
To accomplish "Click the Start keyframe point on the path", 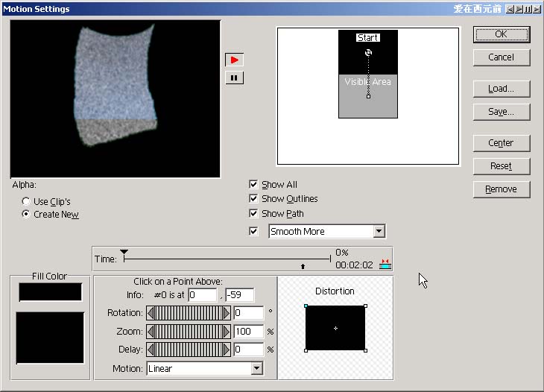I will point(368,53).
